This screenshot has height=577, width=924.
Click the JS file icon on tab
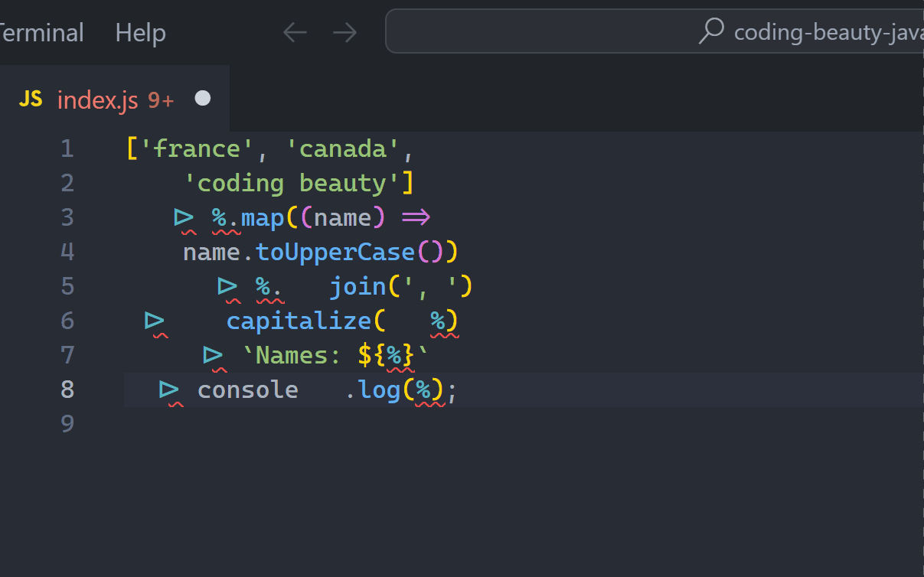(x=31, y=99)
